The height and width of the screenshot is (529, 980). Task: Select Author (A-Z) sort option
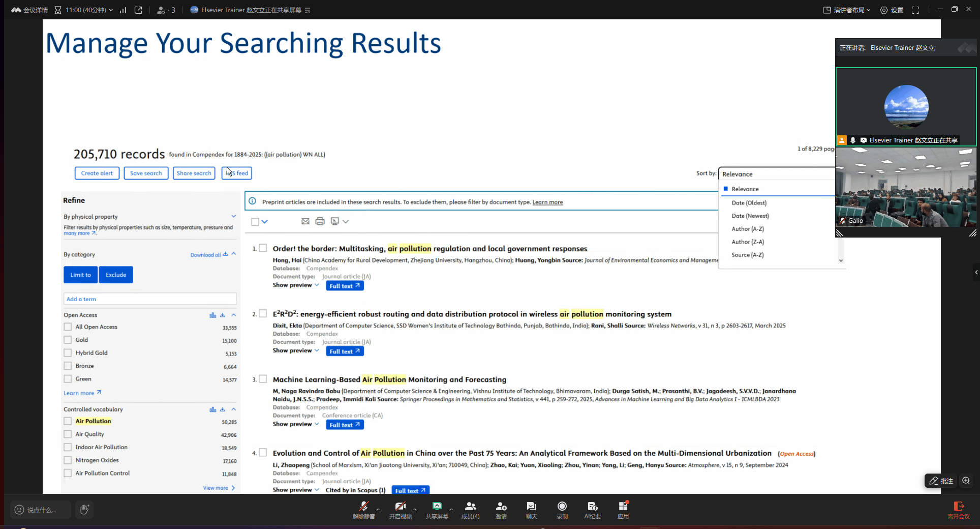pos(747,229)
